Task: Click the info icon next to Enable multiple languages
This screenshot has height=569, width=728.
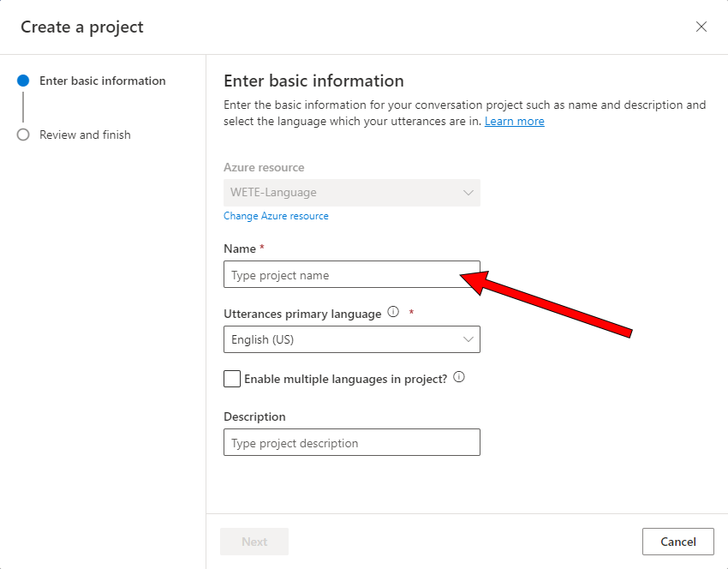Action: pos(459,377)
